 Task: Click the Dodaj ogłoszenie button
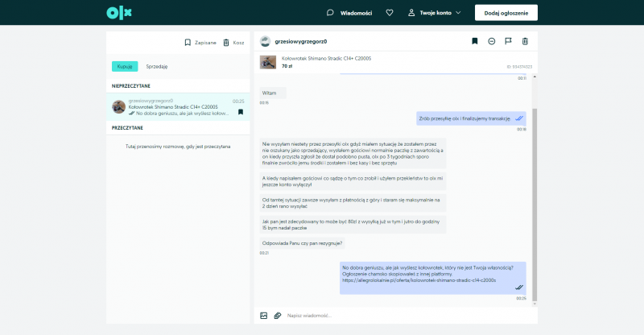coord(506,13)
